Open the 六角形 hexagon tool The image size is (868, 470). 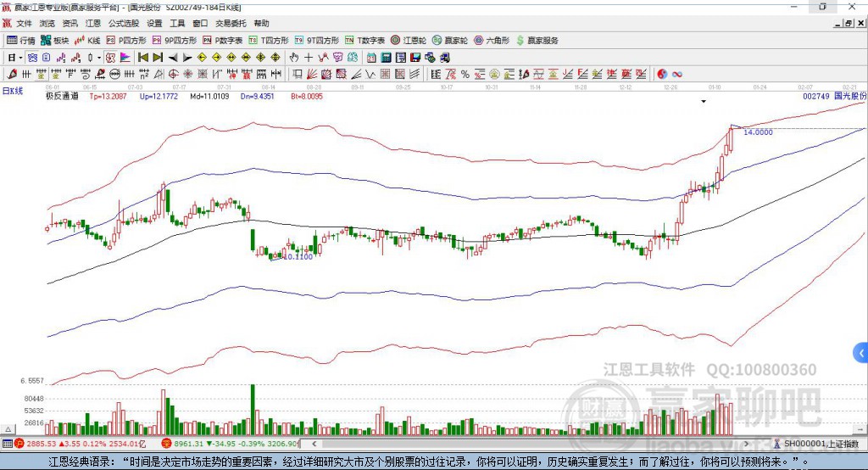(x=492, y=41)
